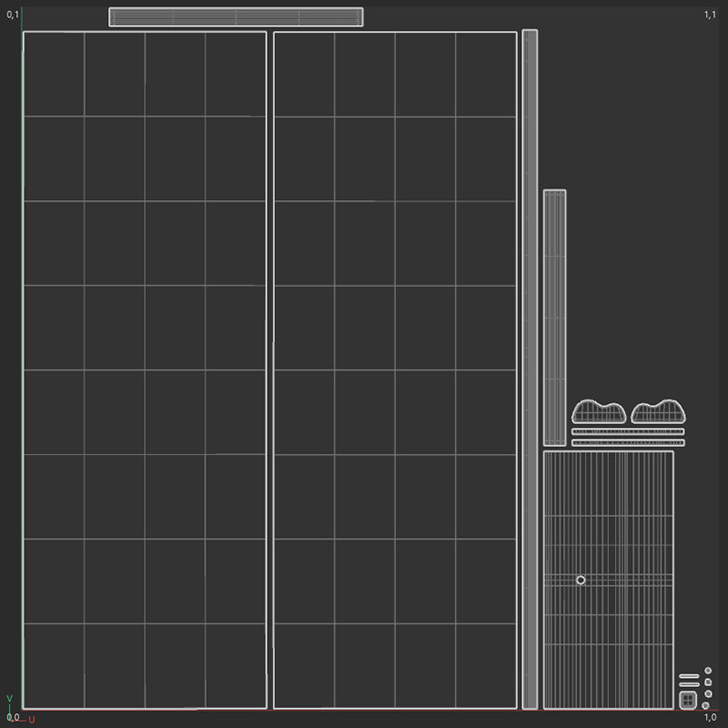The height and width of the screenshot is (728, 728).
Task: Pick the upper thin strip beneath the cushion shells
Action: [628, 431]
